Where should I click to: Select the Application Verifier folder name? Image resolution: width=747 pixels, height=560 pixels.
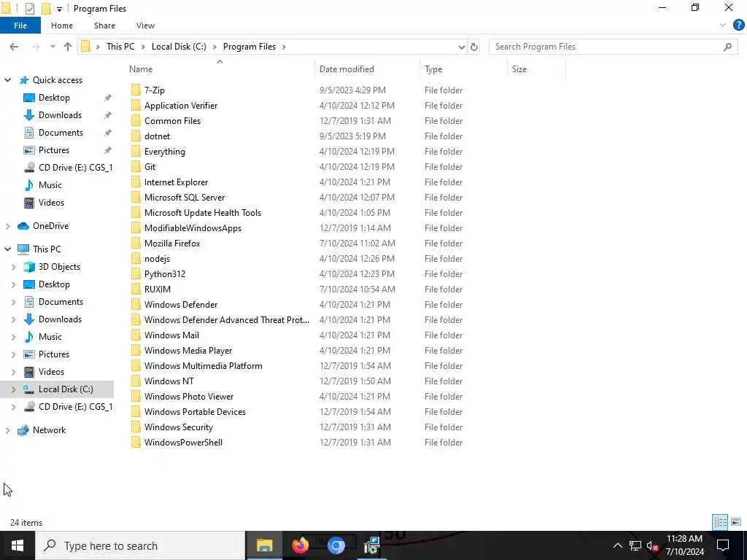(x=181, y=106)
